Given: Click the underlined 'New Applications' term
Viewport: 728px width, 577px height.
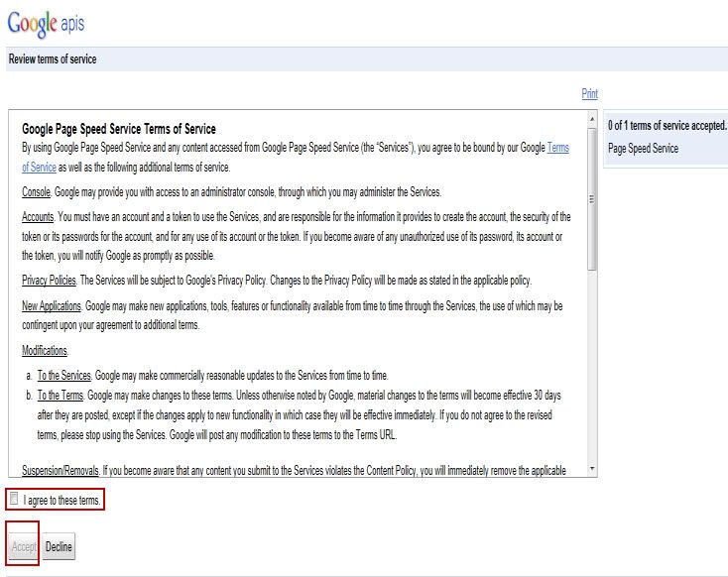Looking at the screenshot, I should coord(52,306).
